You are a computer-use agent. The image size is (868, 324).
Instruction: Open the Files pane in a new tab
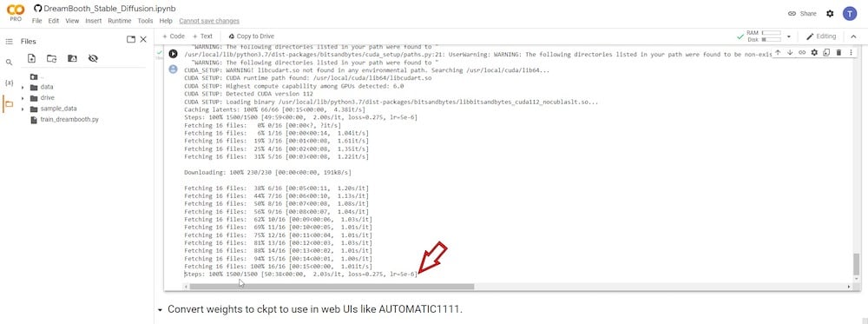131,39
